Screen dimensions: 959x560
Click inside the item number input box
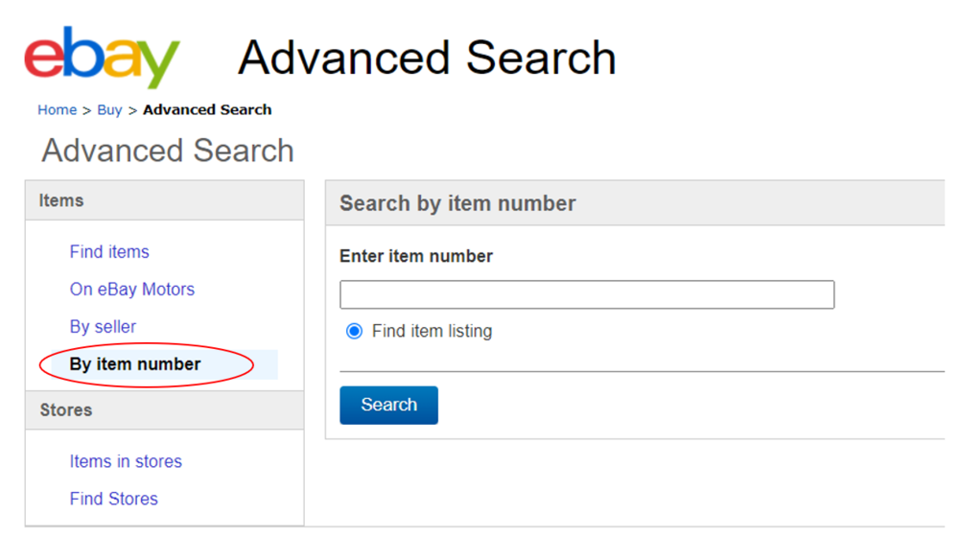pyautogui.click(x=587, y=294)
